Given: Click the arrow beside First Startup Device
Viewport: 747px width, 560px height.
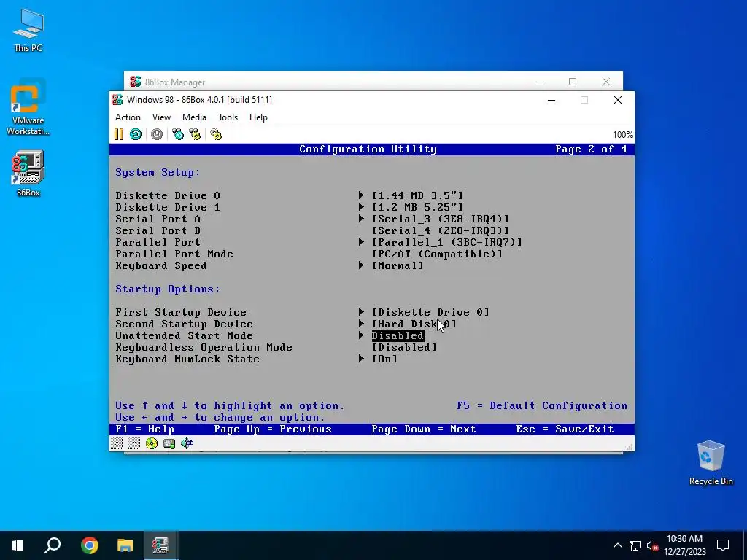Looking at the screenshot, I should pyautogui.click(x=361, y=312).
